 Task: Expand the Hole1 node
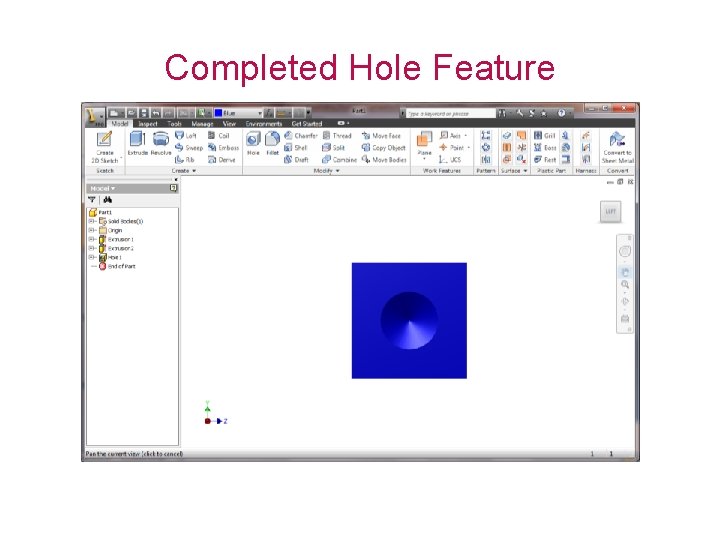coord(91,257)
